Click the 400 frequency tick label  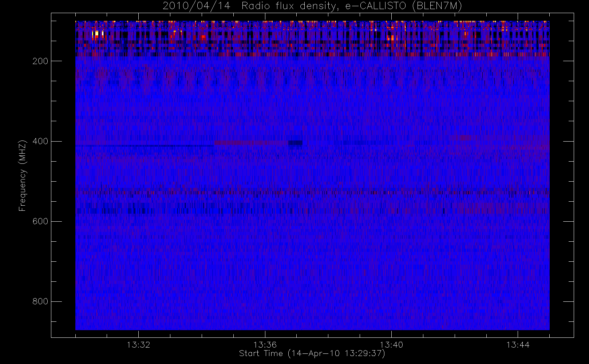40,141
